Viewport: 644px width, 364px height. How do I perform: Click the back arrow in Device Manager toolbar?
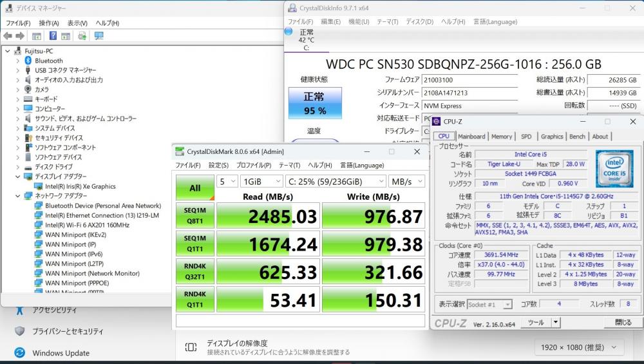click(8, 36)
